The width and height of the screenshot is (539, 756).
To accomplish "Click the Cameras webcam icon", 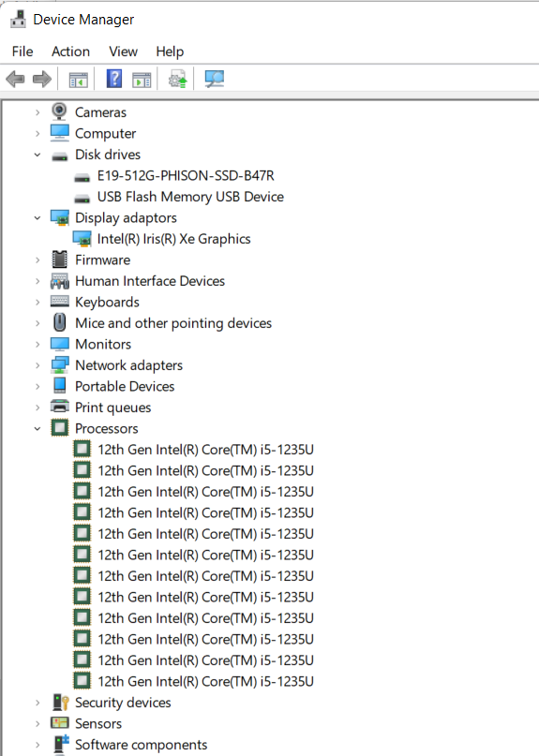I will coord(59,111).
